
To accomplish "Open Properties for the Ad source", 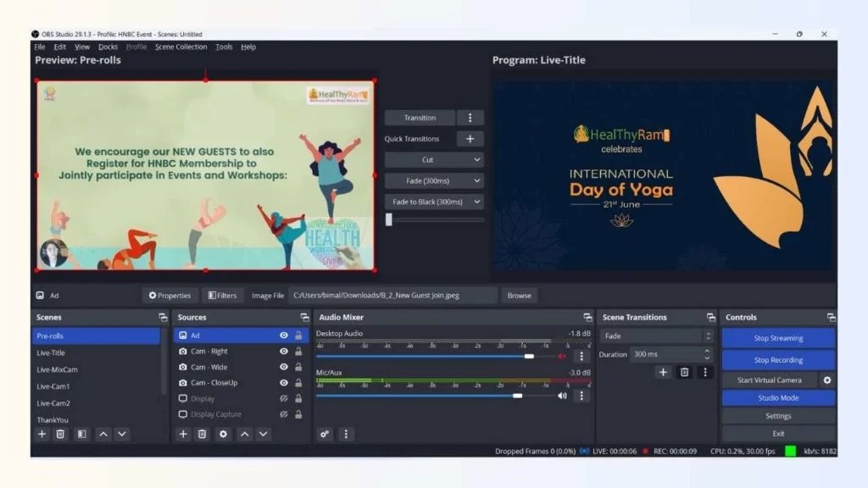I will tap(170, 296).
